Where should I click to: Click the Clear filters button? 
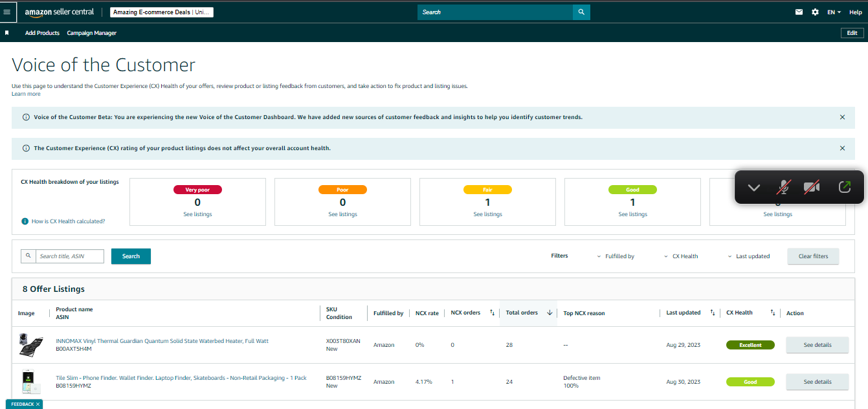tap(813, 256)
